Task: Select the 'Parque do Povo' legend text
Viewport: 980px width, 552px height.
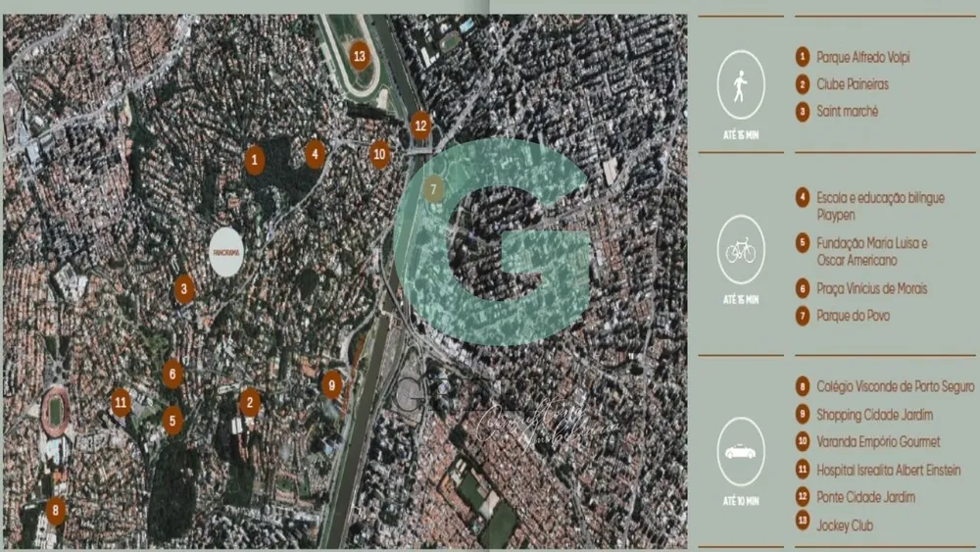Action: click(x=854, y=316)
